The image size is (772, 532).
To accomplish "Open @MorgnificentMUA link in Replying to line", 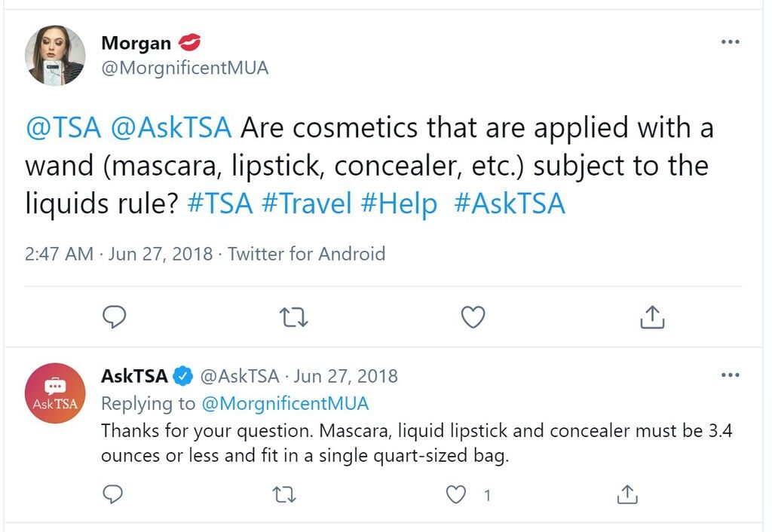I will pos(285,403).
